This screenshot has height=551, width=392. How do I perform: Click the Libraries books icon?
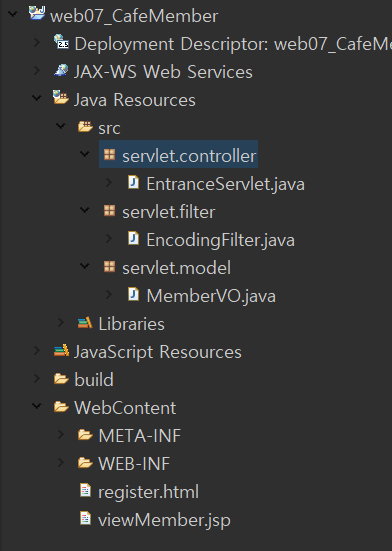(x=85, y=322)
